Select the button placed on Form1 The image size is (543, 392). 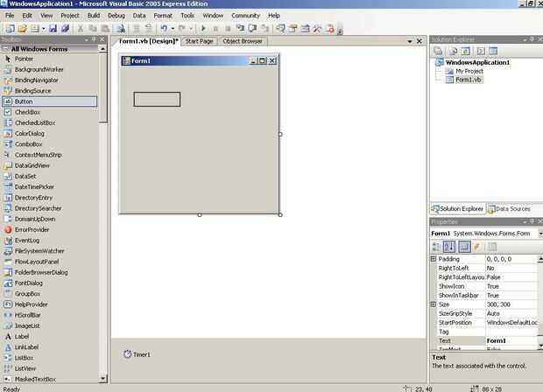coord(157,99)
